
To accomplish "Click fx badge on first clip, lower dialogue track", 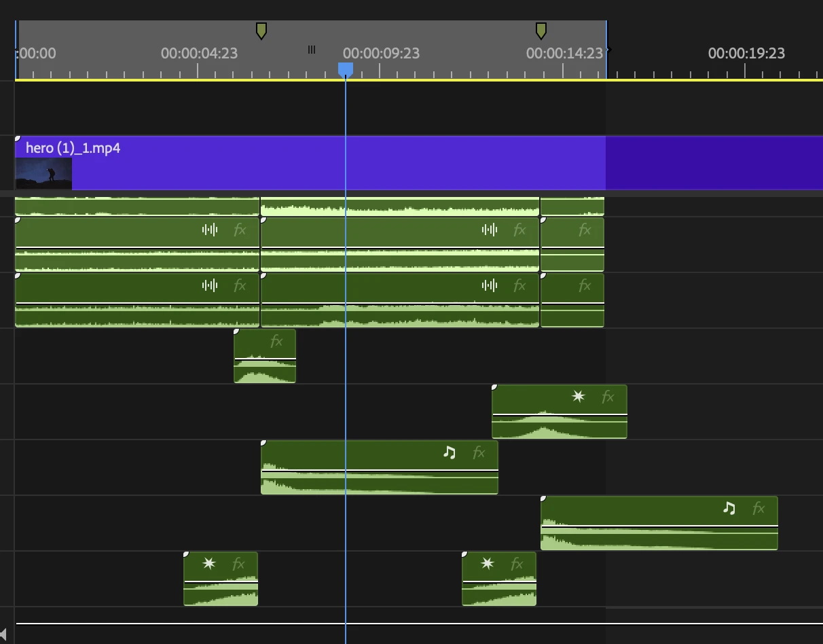I will 240,285.
